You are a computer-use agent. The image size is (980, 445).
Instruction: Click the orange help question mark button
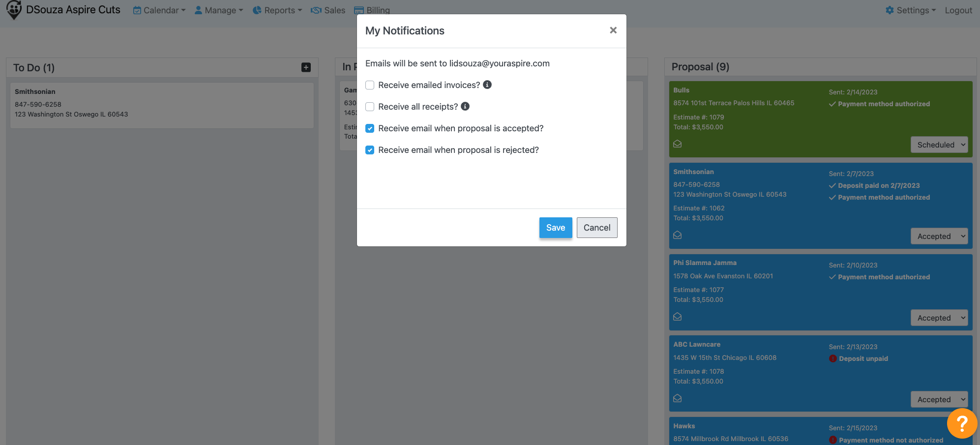[x=962, y=423]
